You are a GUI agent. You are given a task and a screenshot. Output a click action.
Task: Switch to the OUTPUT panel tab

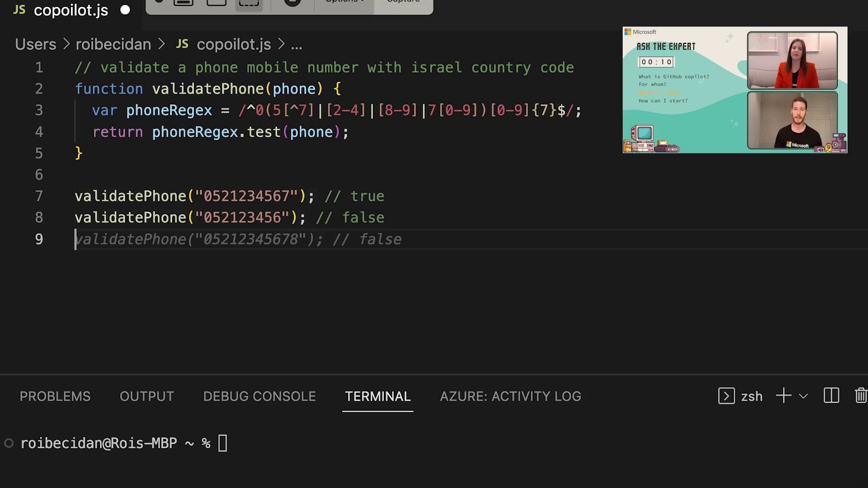pos(146,396)
